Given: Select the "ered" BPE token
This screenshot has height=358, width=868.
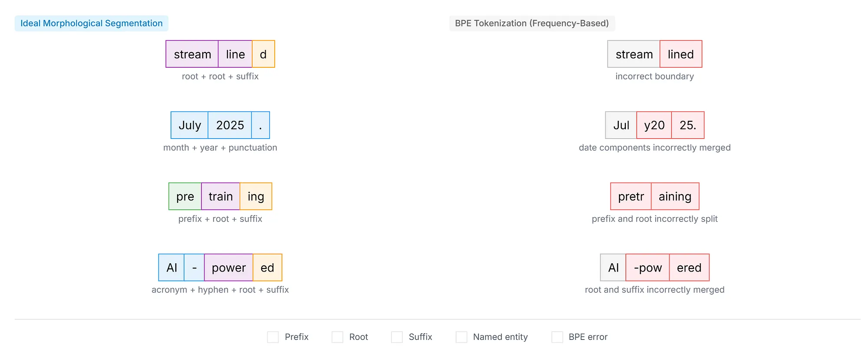Looking at the screenshot, I should [x=689, y=268].
